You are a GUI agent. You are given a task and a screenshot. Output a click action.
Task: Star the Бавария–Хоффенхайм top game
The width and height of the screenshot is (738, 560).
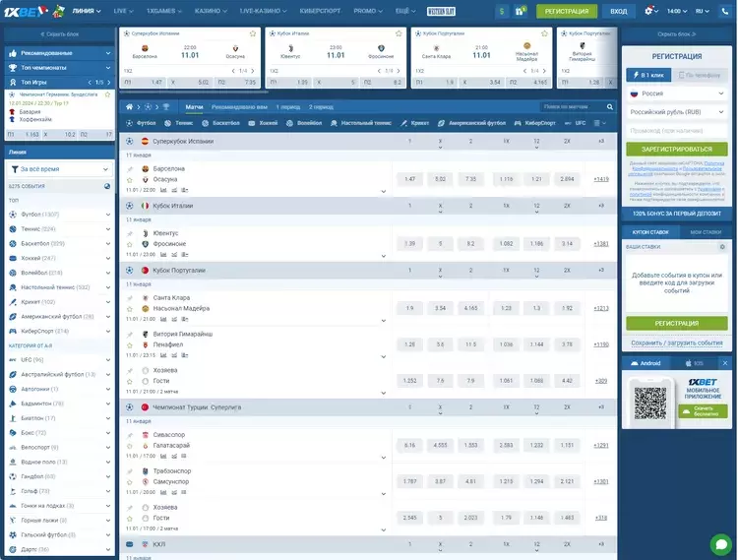[x=108, y=94]
